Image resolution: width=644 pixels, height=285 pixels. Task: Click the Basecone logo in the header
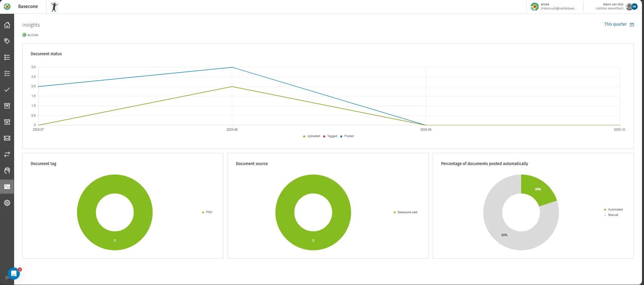tap(7, 6)
